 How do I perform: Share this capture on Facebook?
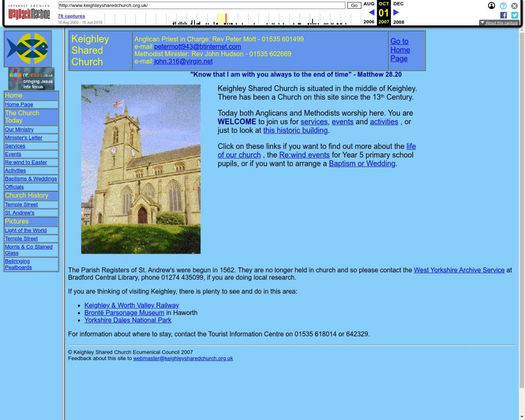503,15
